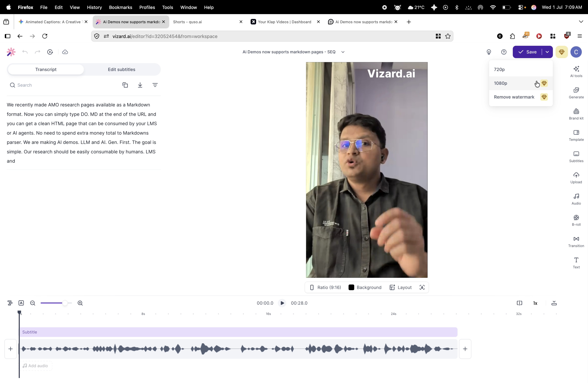The height and width of the screenshot is (383, 588).
Task: Toggle face tracking focus icon
Action: coord(422,287)
